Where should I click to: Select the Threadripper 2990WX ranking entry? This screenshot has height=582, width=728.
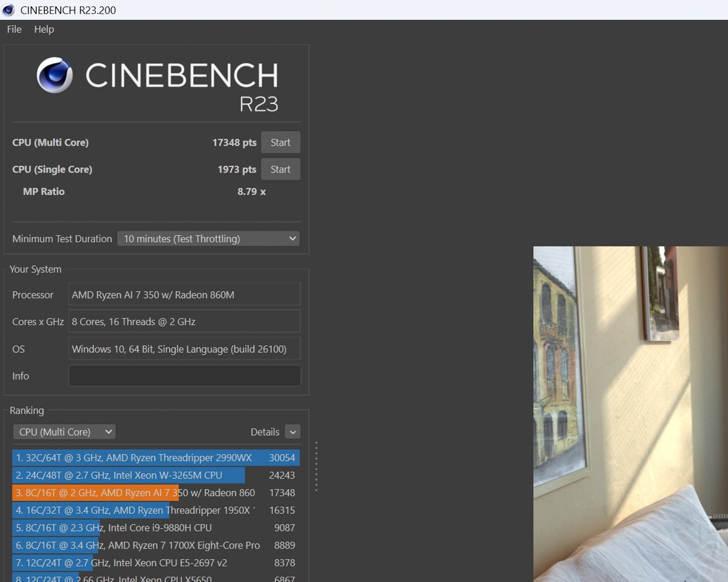tap(156, 457)
